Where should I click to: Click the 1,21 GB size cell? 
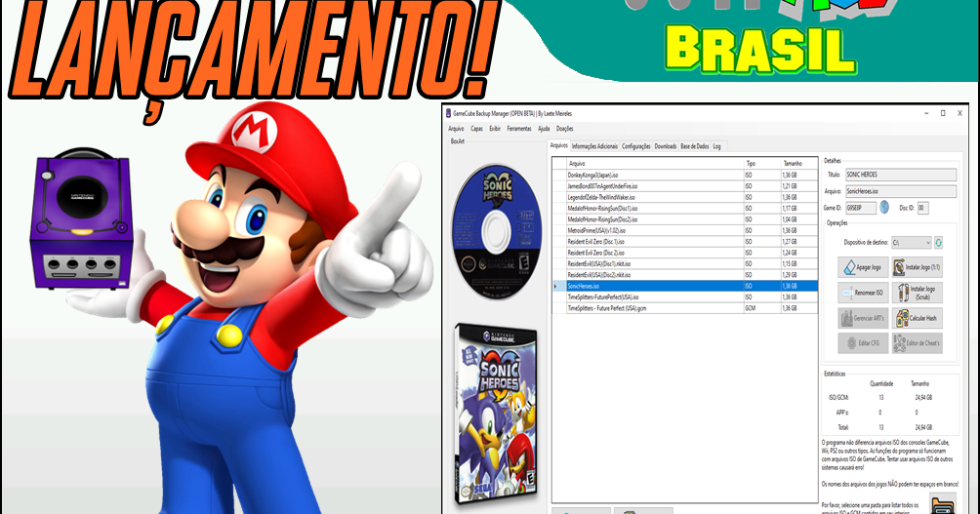coord(798,186)
